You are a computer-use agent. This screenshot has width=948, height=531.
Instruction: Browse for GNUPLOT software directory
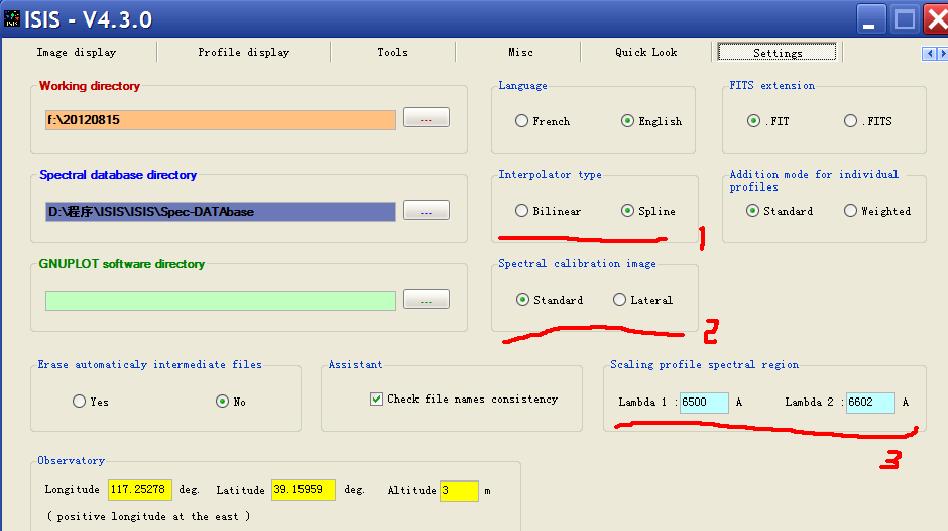click(426, 299)
